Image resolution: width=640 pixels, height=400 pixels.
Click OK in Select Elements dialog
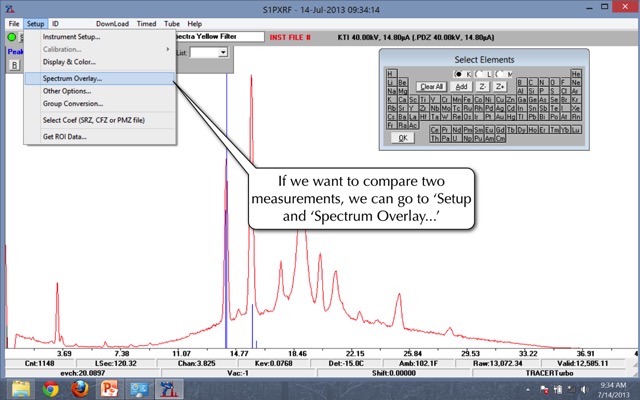click(x=403, y=138)
